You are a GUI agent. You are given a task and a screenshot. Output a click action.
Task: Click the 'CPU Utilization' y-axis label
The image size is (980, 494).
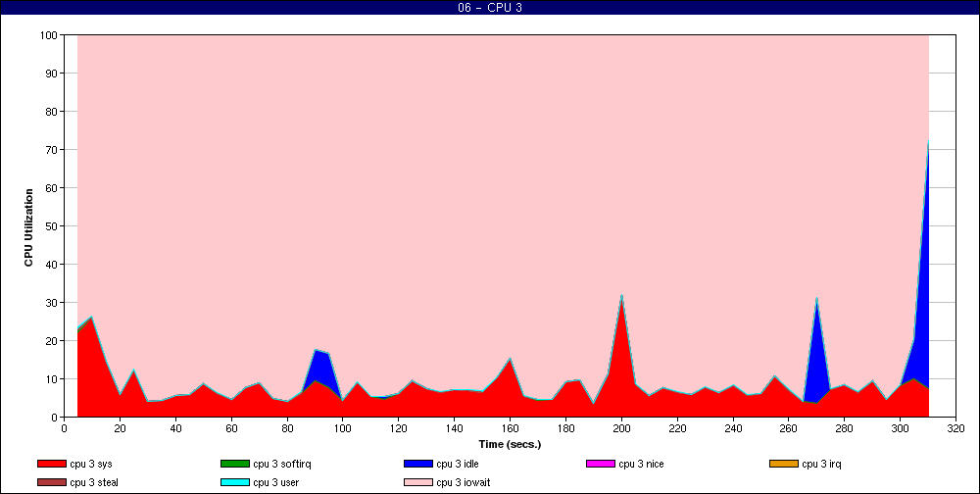point(28,227)
